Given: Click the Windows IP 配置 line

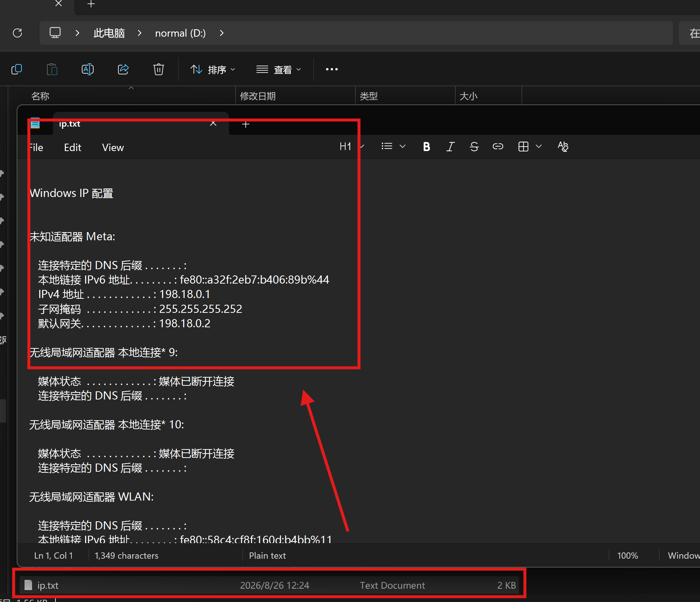Looking at the screenshot, I should [71, 193].
